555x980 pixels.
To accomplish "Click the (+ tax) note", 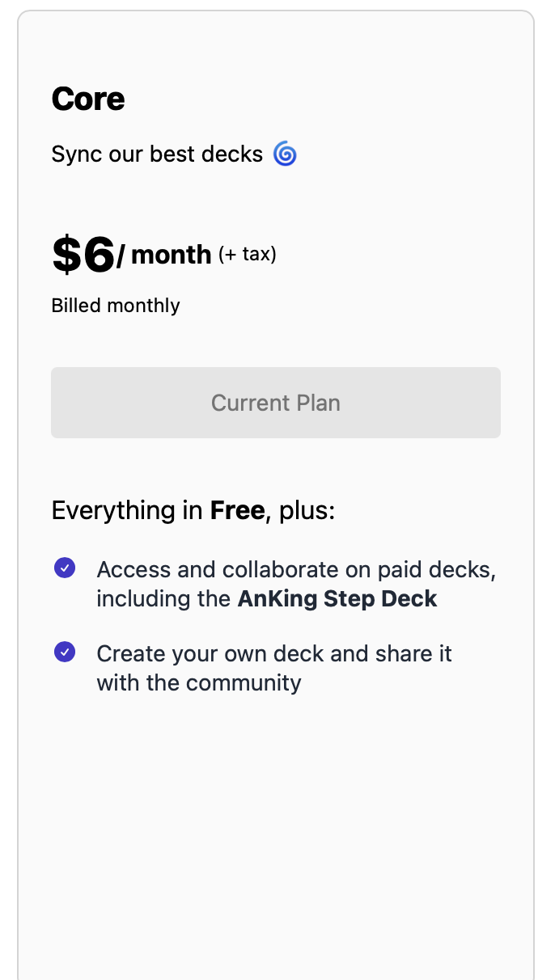I will click(x=248, y=255).
